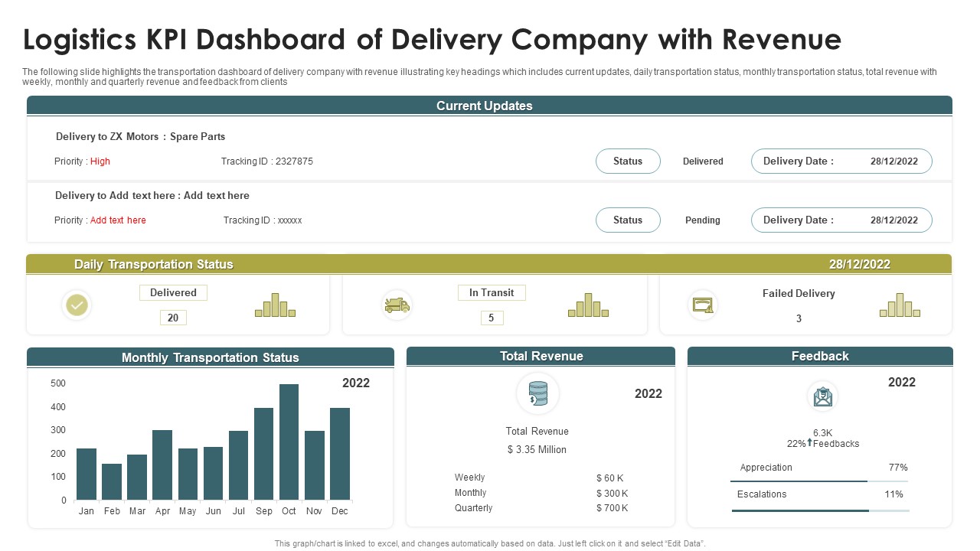Image resolution: width=980 pixels, height=551 pixels.
Task: Click the Delivery Date field for ZX Motors
Action: (x=841, y=161)
